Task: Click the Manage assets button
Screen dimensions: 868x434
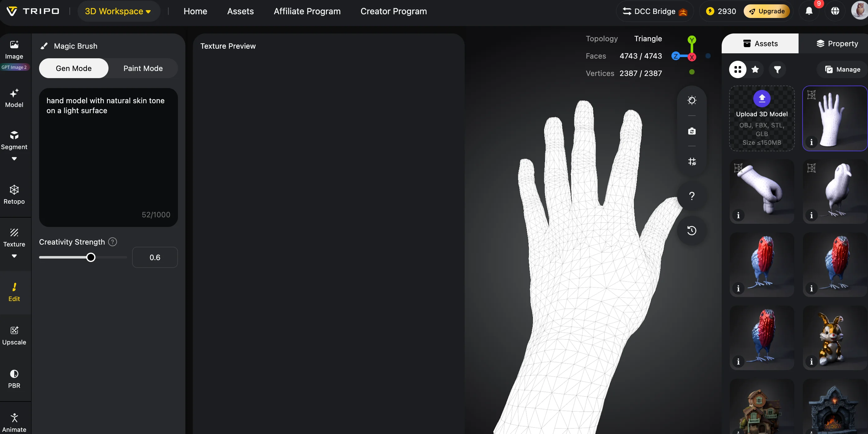Action: click(842, 69)
